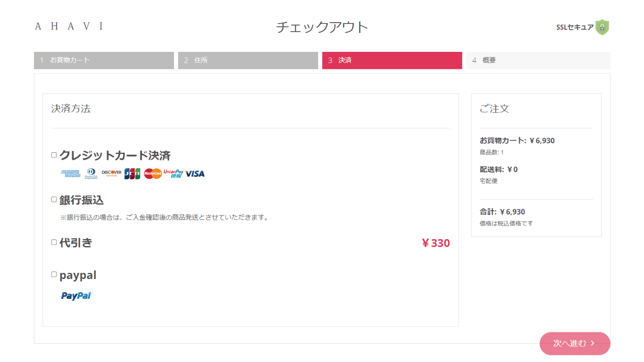Check the 銀行振込 payment option
The height and width of the screenshot is (362, 644).
tap(54, 199)
